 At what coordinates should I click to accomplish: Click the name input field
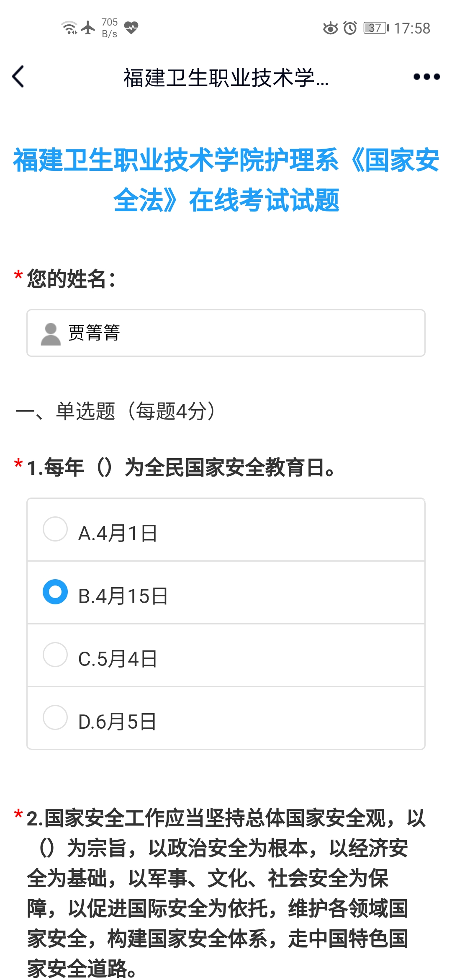click(x=251, y=333)
